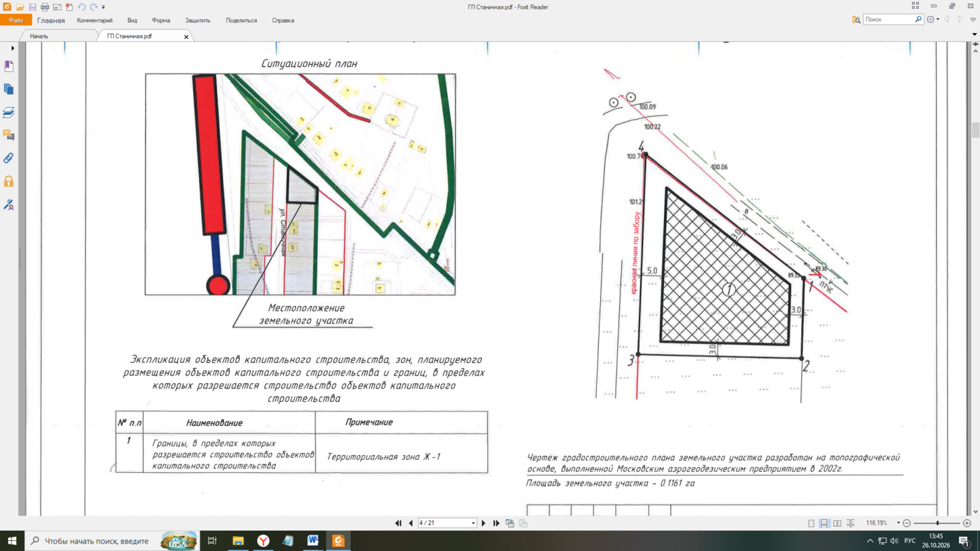Adjust the zoom slider handle
Viewport: 980px width, 551px height.
tap(938, 523)
